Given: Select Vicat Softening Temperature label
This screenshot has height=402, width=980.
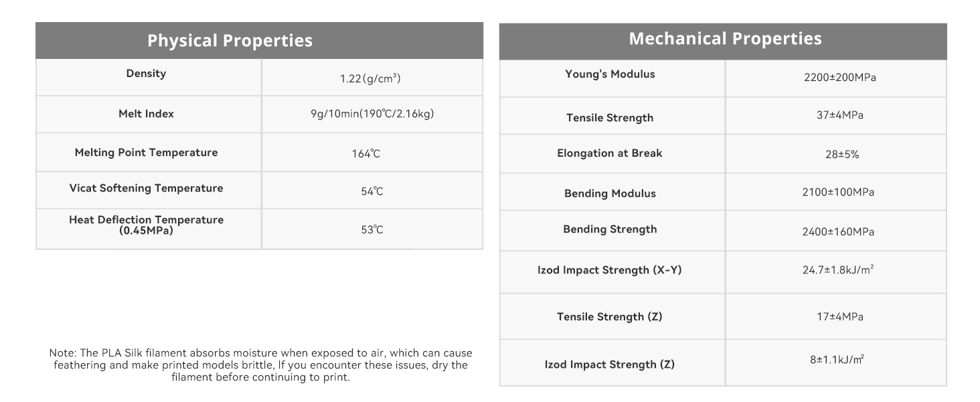Looking at the screenshot, I should tap(146, 188).
